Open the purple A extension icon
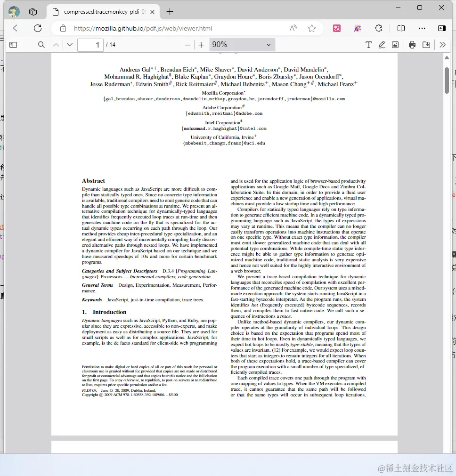456x476 pixels. pyautogui.click(x=358, y=28)
